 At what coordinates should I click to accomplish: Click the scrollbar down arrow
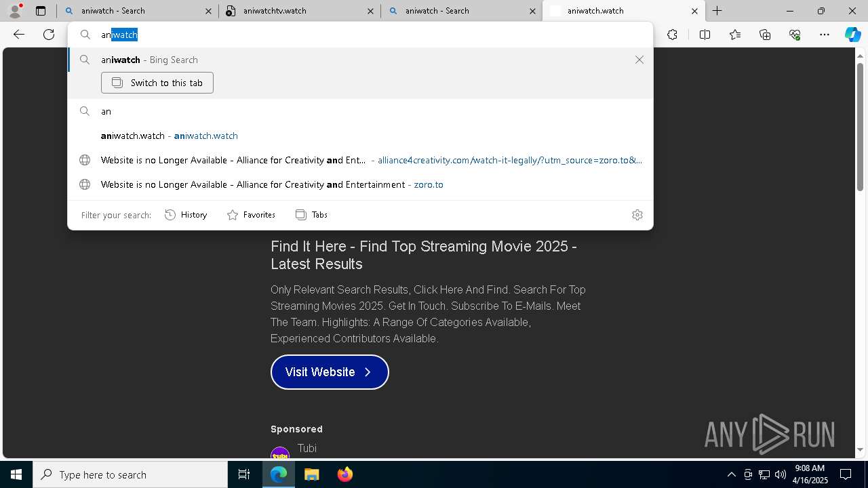[x=860, y=449]
